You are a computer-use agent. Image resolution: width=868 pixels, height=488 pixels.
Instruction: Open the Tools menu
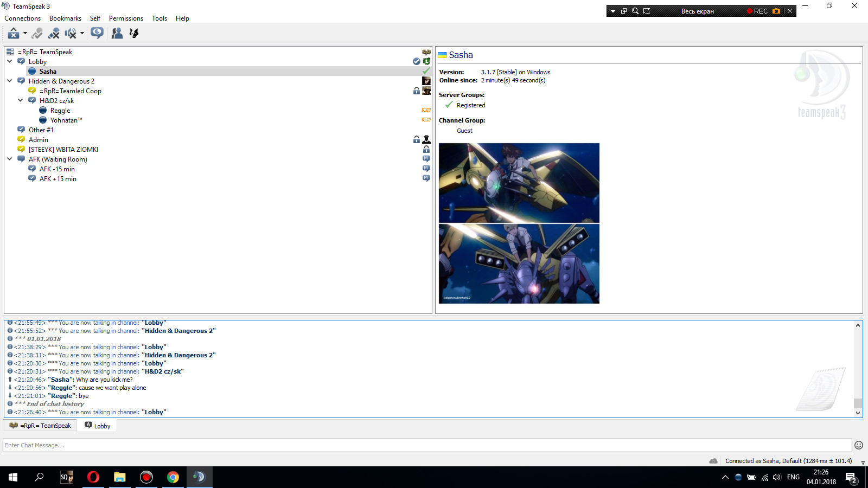[159, 18]
